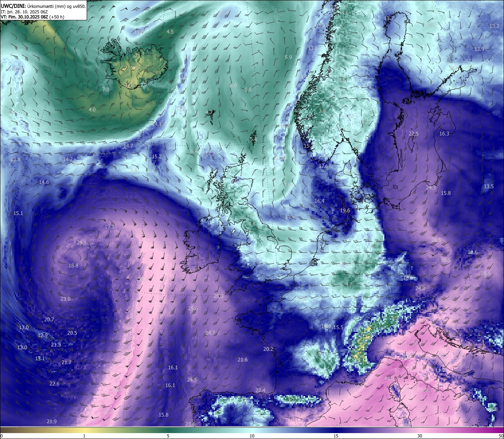
Task: Click the 5.9 value in Norwegian Sea
Action: click(x=288, y=57)
